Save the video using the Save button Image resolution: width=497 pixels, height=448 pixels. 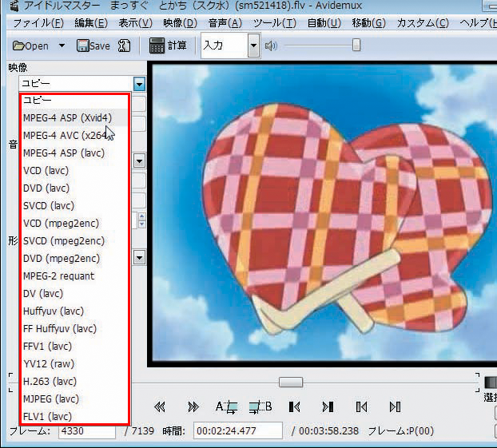click(x=93, y=46)
